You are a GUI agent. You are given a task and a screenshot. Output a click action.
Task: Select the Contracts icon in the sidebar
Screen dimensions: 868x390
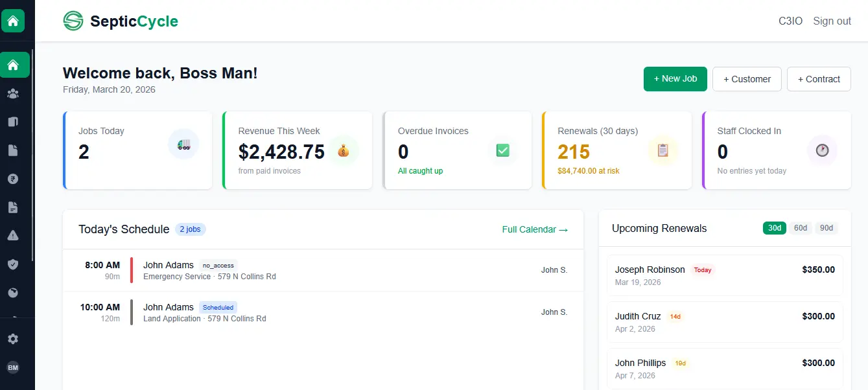point(15,121)
